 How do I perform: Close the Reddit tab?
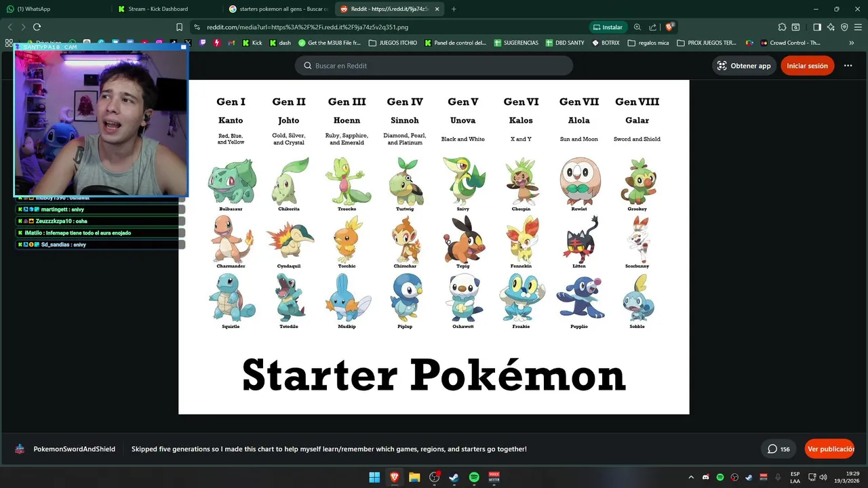pos(437,9)
